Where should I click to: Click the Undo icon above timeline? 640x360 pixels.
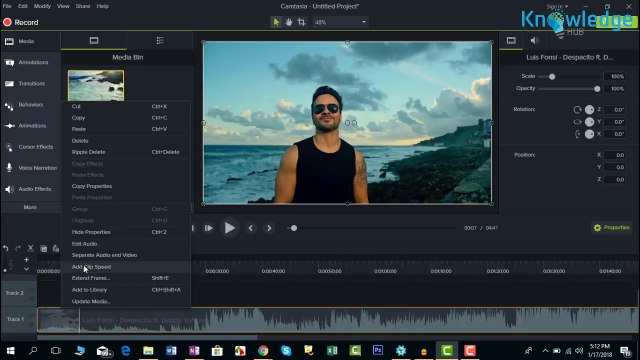[x=5, y=249]
